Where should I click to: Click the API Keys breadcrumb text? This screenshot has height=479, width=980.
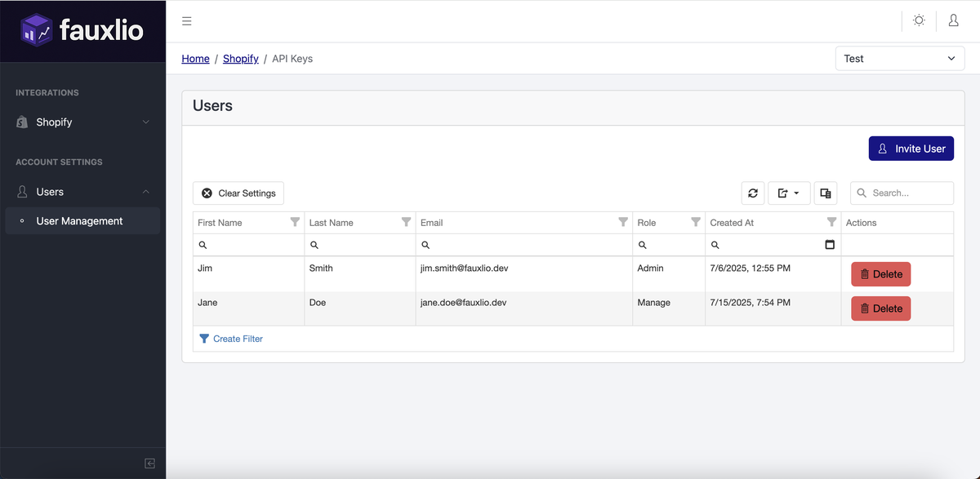(x=292, y=59)
